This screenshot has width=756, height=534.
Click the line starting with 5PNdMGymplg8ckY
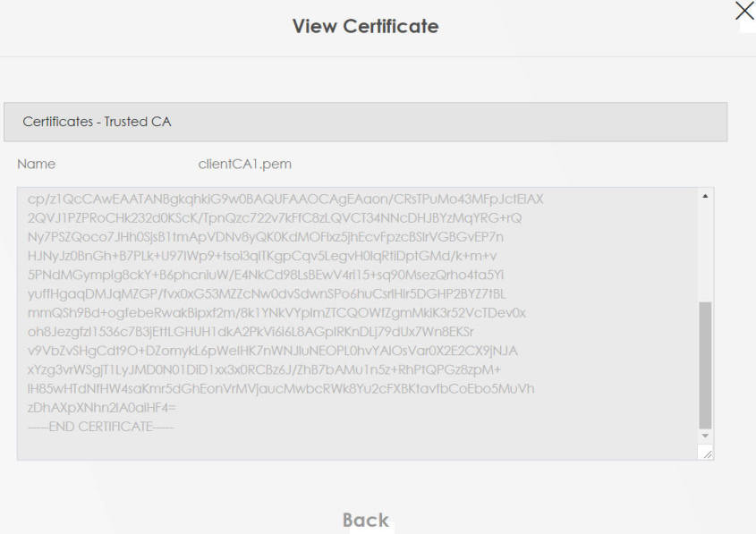click(x=267, y=275)
